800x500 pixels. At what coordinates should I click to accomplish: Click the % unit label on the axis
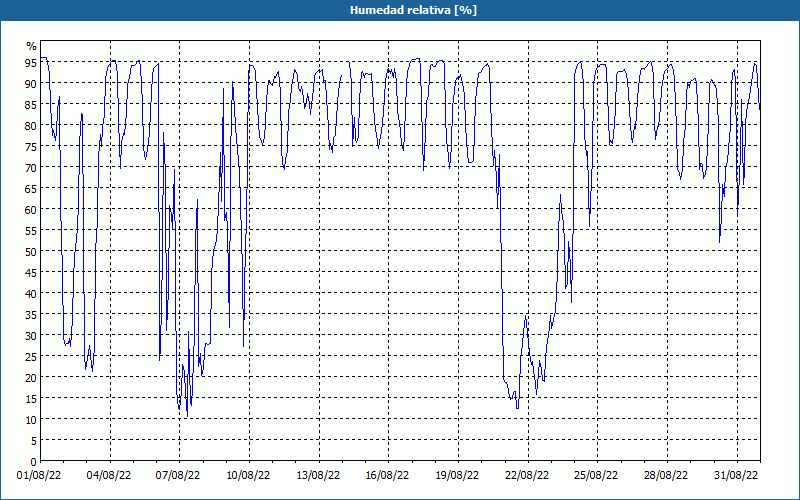(32, 46)
